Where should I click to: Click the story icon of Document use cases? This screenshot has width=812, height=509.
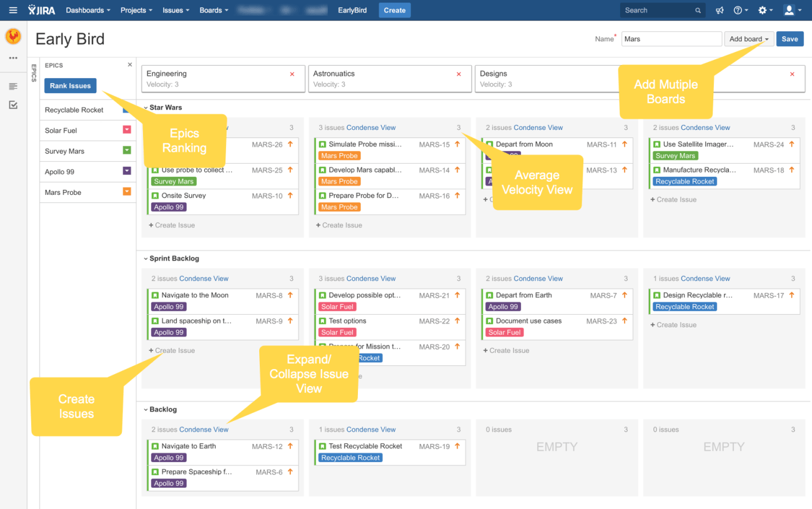tap(490, 321)
